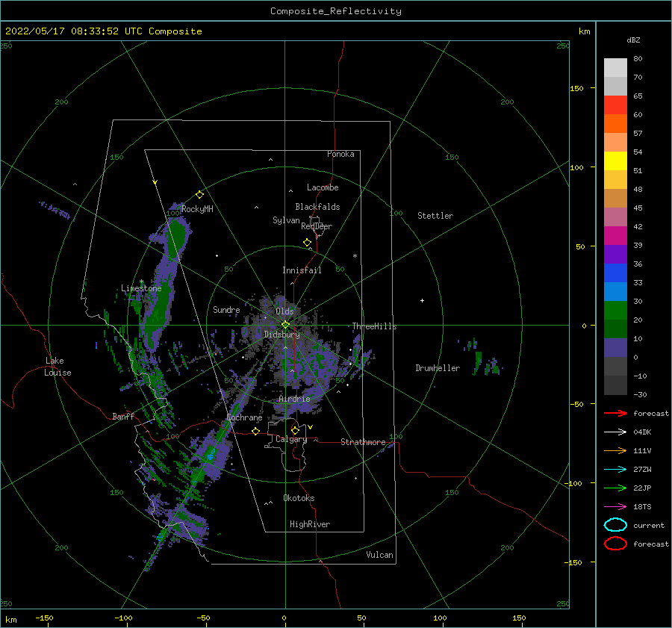Click the Sundre city label

226,309
